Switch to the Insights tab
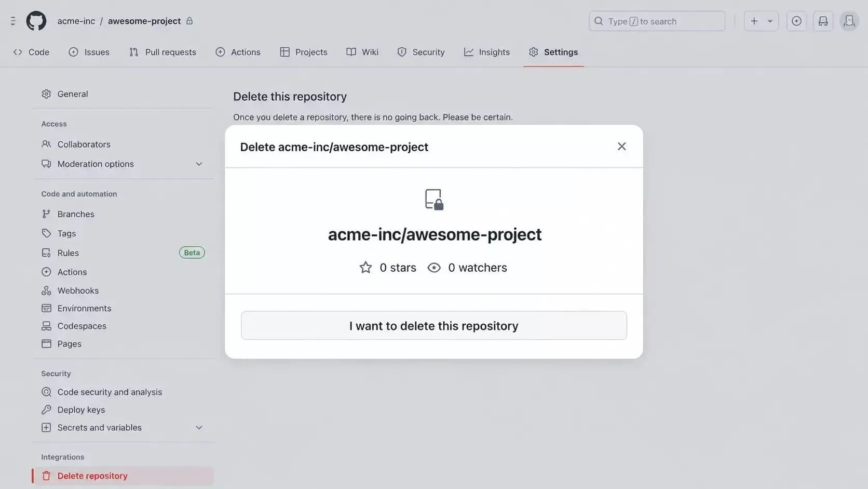 (x=487, y=52)
